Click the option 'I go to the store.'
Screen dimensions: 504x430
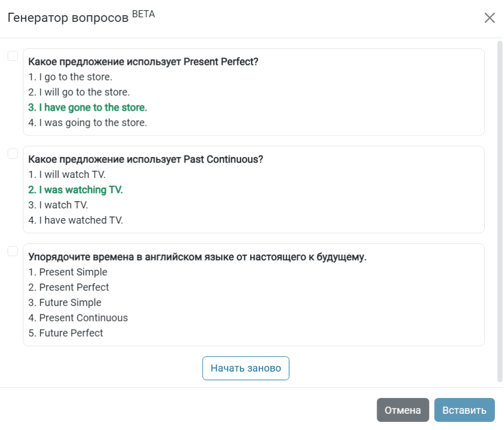(70, 77)
